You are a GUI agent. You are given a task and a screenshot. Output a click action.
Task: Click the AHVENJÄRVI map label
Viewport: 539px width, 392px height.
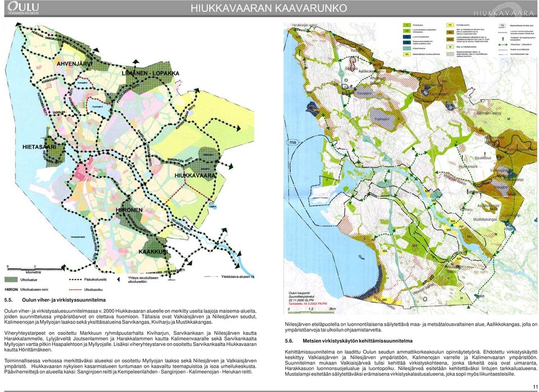(75, 64)
